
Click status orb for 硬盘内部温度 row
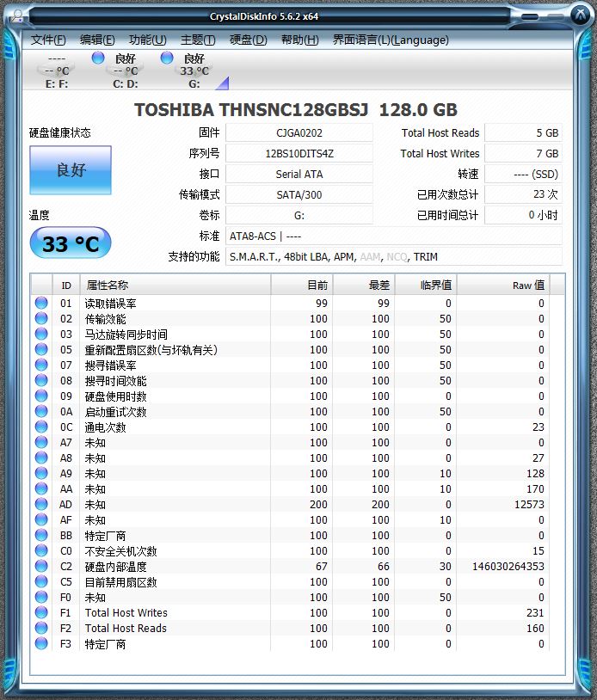[x=41, y=566]
